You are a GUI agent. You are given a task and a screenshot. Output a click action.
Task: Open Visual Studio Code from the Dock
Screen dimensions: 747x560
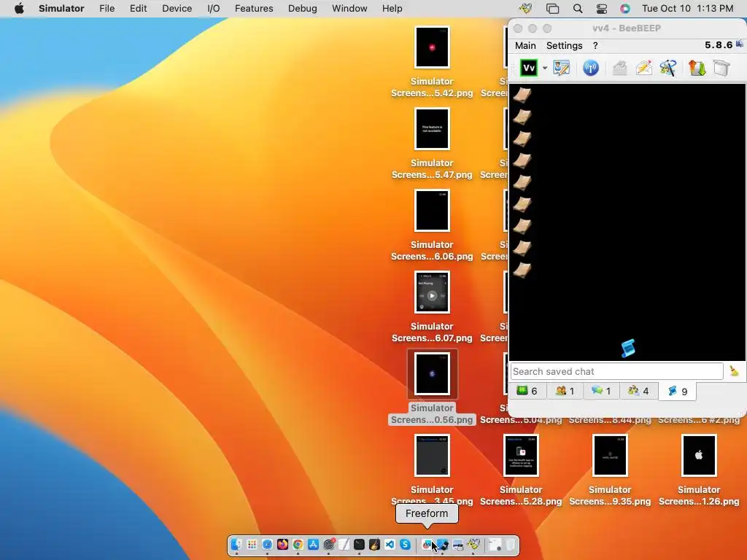[390, 544]
